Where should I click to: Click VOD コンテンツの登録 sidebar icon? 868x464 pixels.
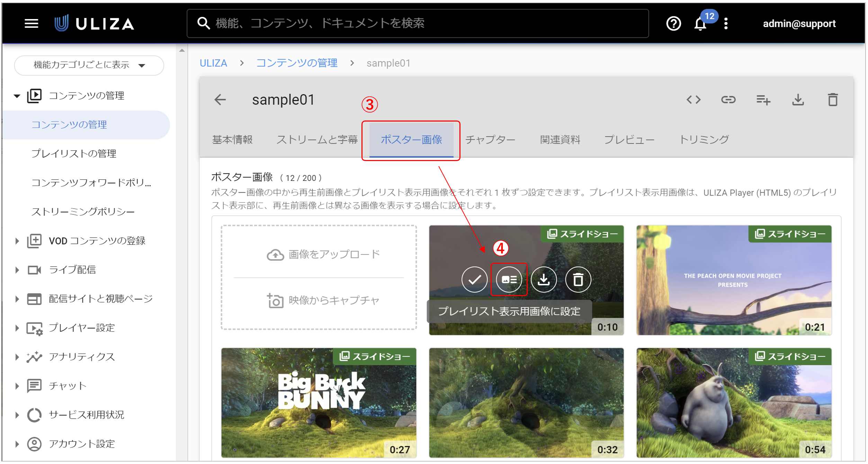coord(34,241)
